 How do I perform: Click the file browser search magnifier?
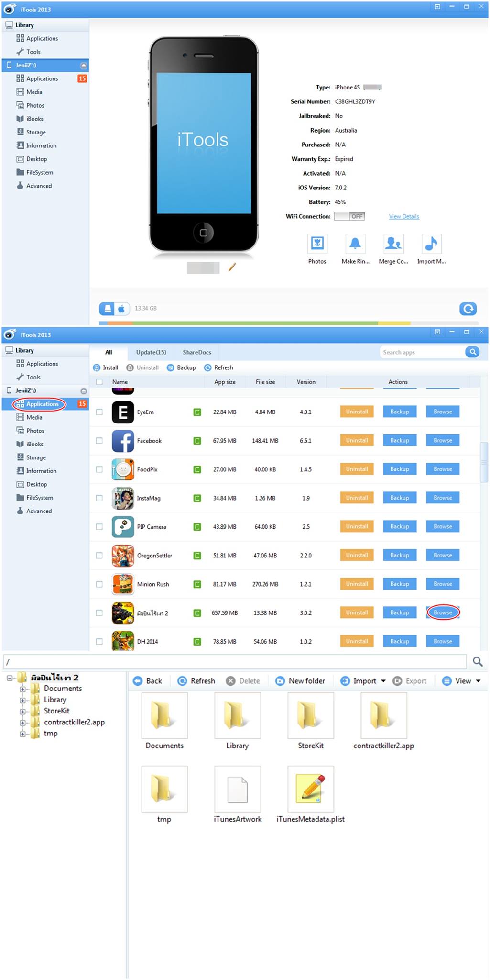tap(478, 662)
